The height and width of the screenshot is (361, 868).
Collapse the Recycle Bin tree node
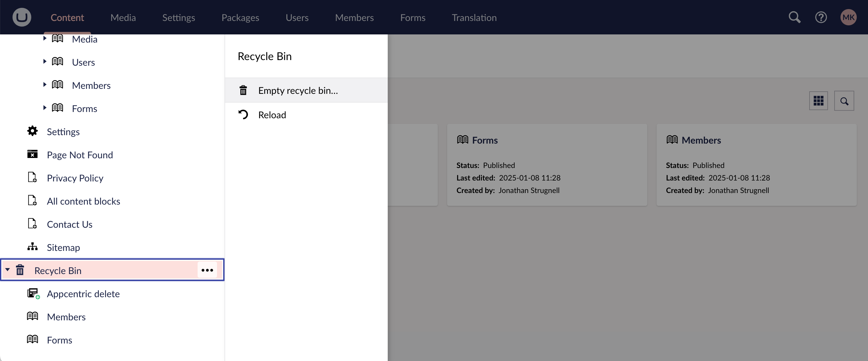click(8, 270)
